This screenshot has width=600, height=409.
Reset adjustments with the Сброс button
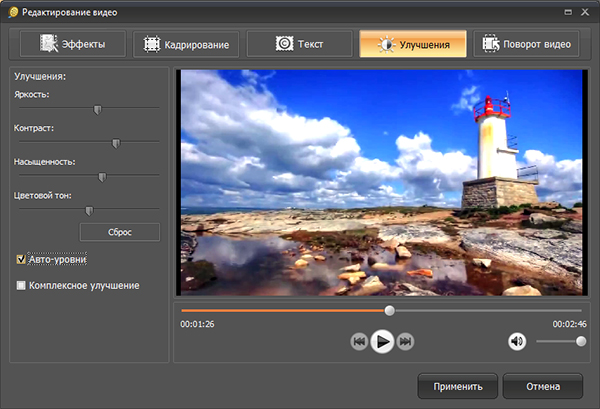point(120,232)
